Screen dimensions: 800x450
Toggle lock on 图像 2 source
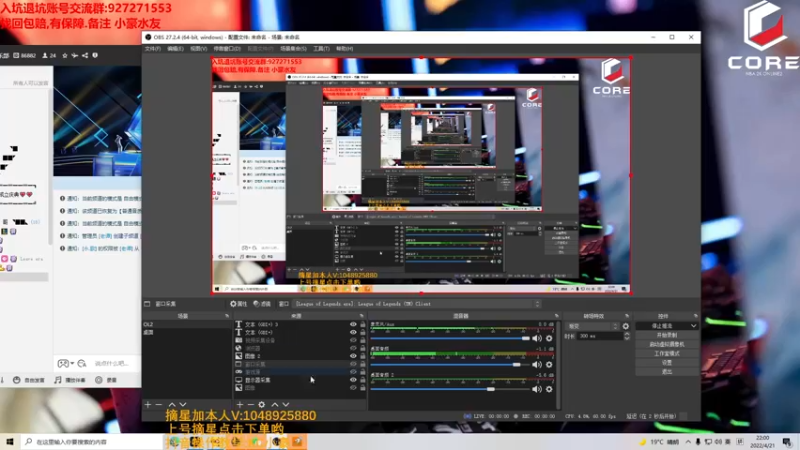click(363, 356)
